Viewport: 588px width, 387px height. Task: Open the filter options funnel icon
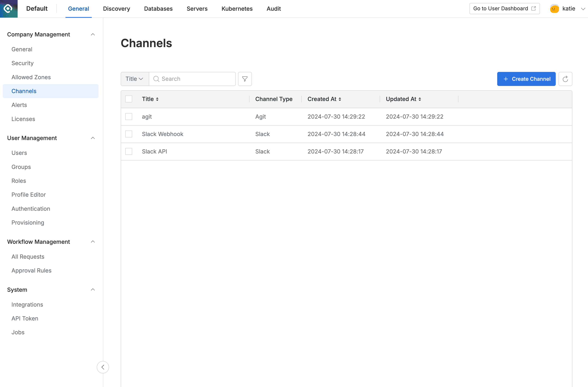coord(245,79)
